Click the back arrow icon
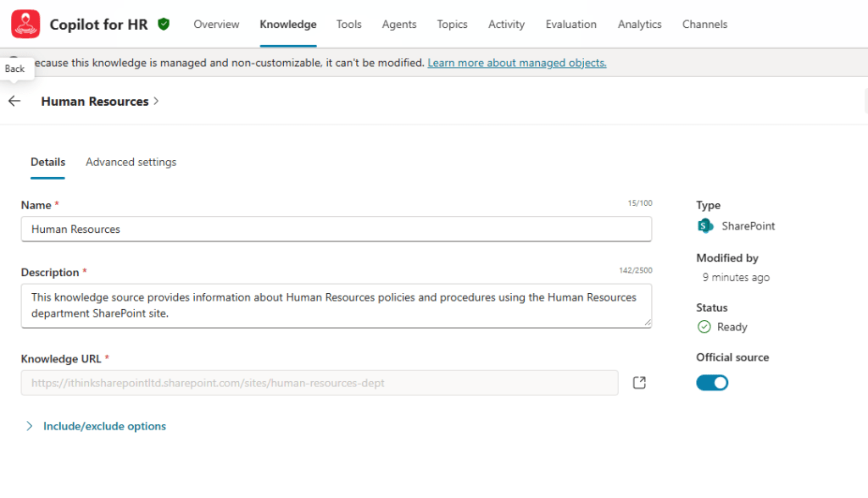 pos(14,101)
